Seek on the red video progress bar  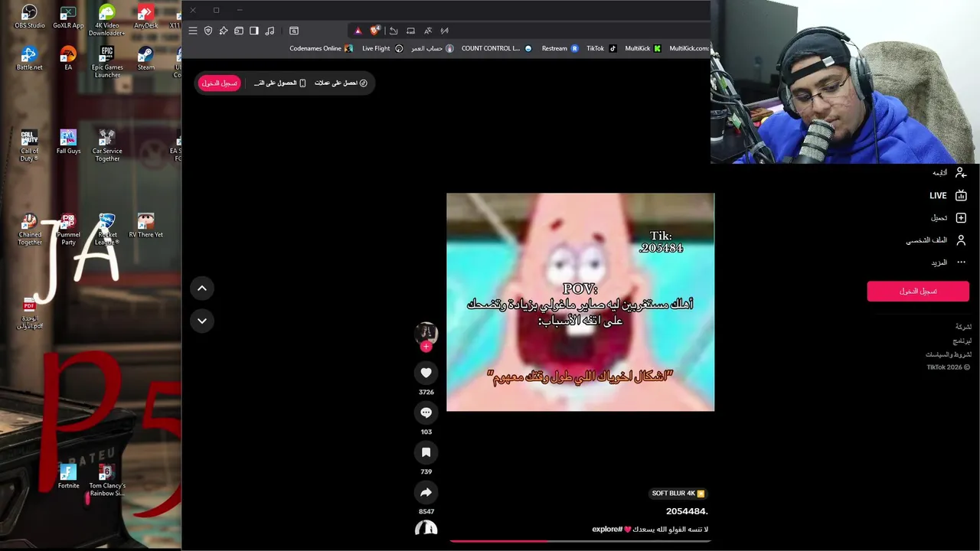[x=580, y=541]
